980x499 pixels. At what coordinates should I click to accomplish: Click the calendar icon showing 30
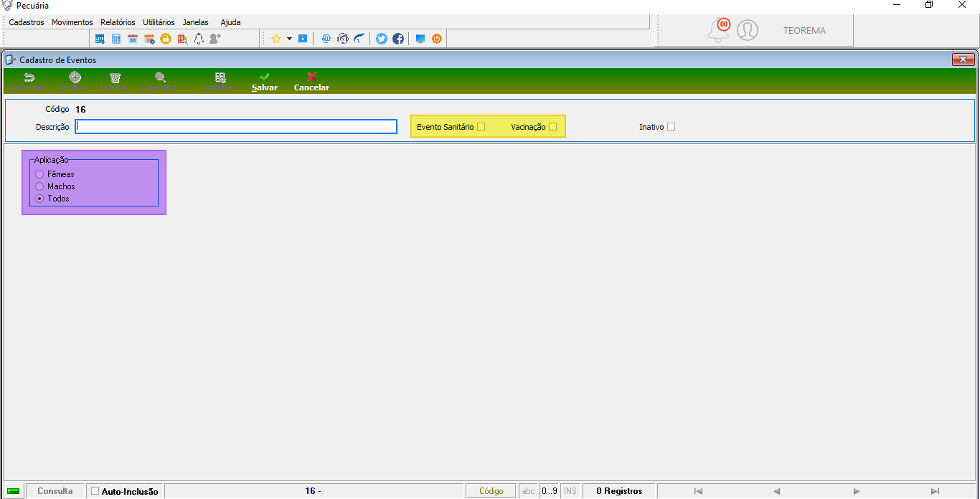point(133,39)
